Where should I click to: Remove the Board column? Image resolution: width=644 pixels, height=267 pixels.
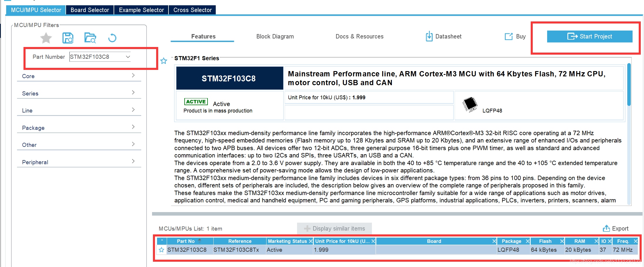[x=494, y=241]
